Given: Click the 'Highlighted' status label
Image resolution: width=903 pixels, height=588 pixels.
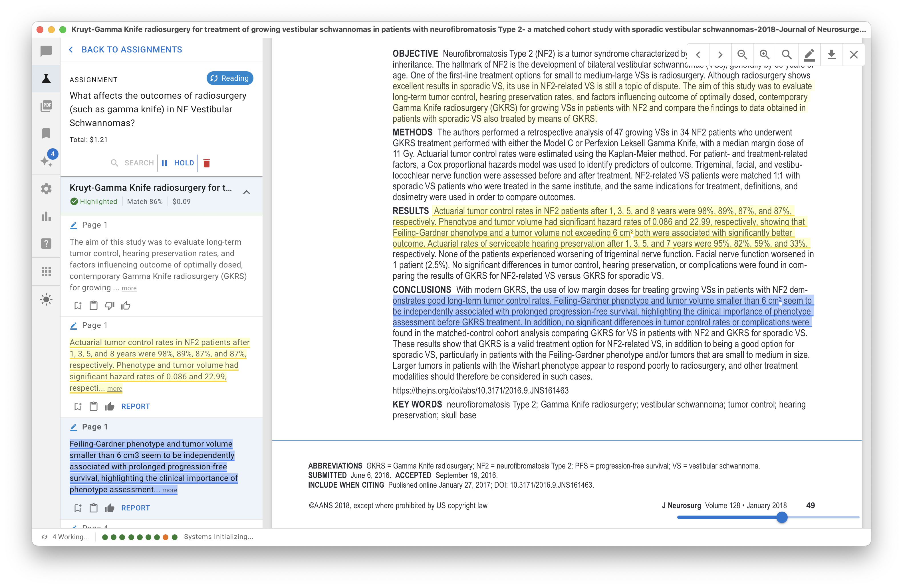Looking at the screenshot, I should tap(94, 202).
